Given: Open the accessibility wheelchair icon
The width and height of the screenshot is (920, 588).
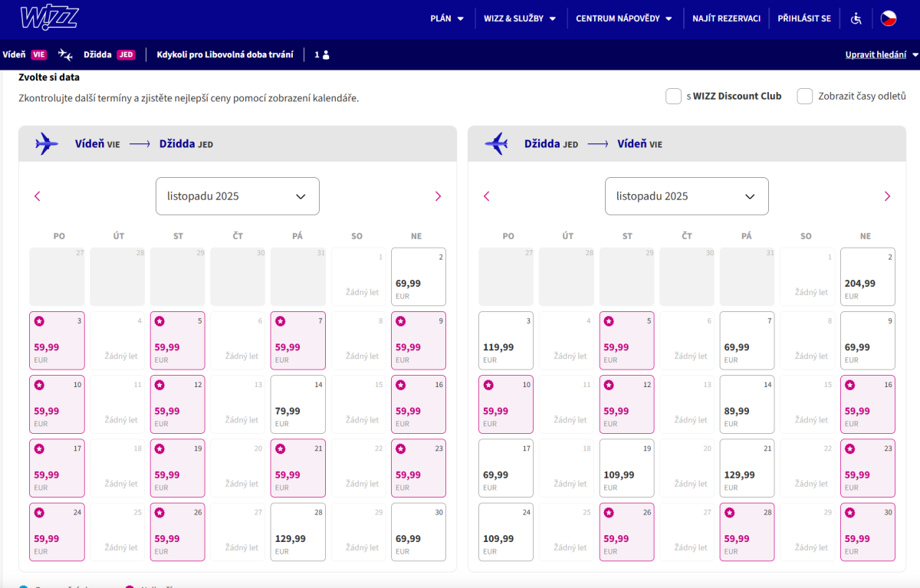Looking at the screenshot, I should pyautogui.click(x=856, y=18).
